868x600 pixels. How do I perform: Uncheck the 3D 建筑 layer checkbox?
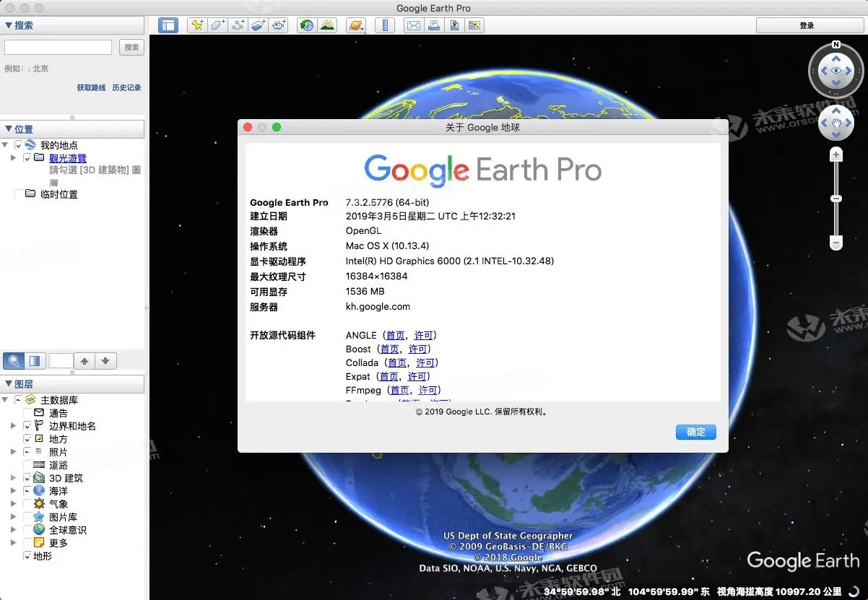[x=28, y=478]
